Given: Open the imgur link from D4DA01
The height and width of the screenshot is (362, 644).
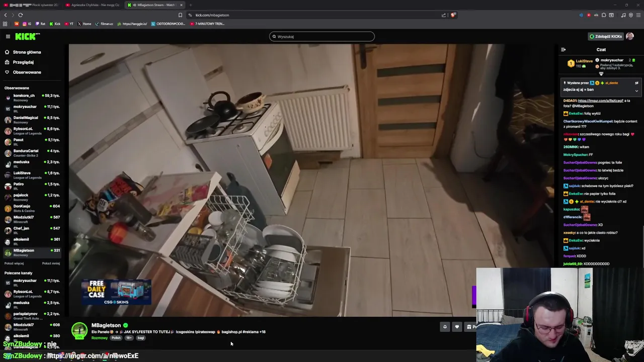Looking at the screenshot, I should [x=601, y=101].
